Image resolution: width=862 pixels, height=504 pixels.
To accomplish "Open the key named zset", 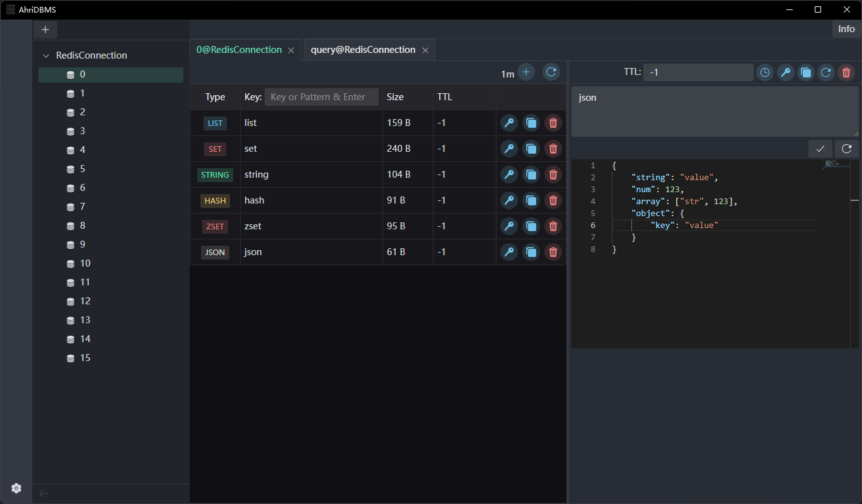I will (253, 226).
